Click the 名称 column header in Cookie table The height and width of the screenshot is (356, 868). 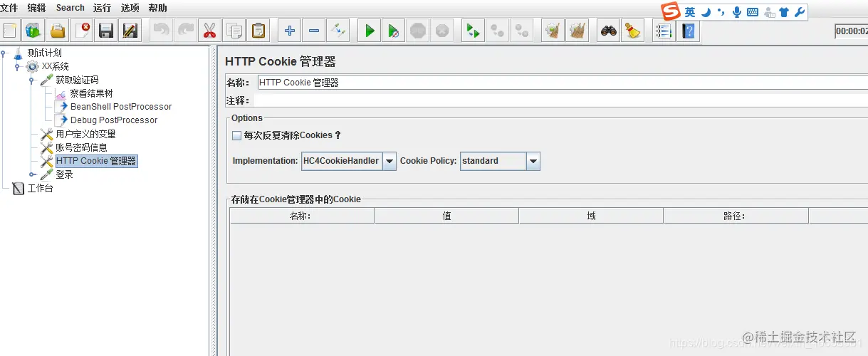click(302, 216)
